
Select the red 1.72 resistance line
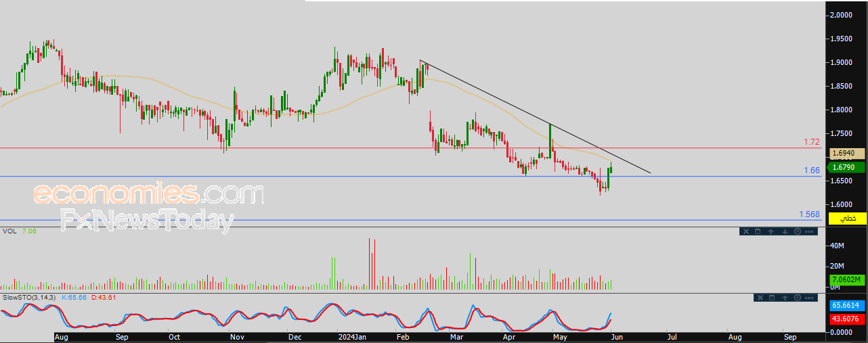[406, 147]
